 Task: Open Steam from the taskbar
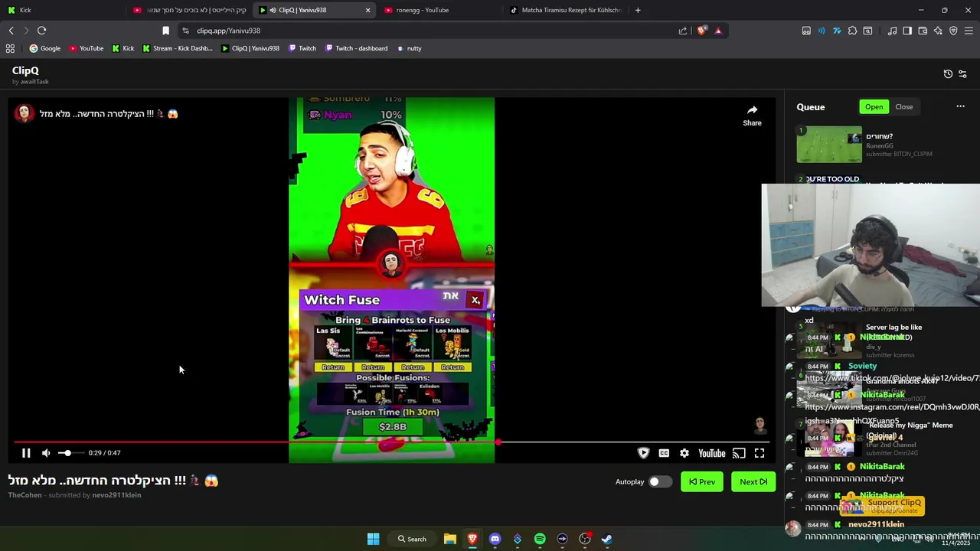coord(607,539)
